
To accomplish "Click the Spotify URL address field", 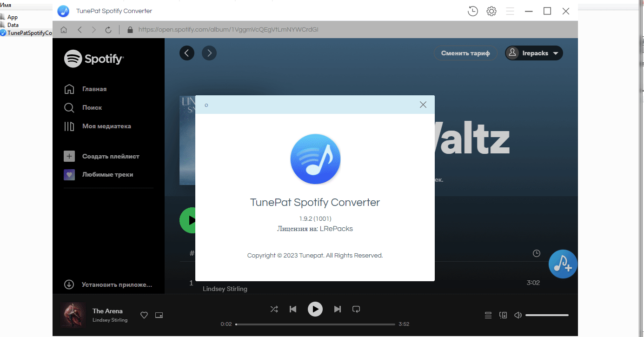I will 228,30.
